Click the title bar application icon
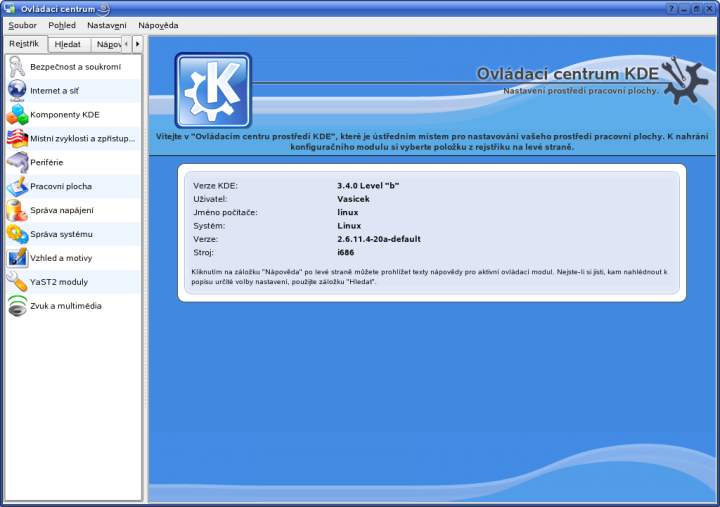 click(9, 8)
